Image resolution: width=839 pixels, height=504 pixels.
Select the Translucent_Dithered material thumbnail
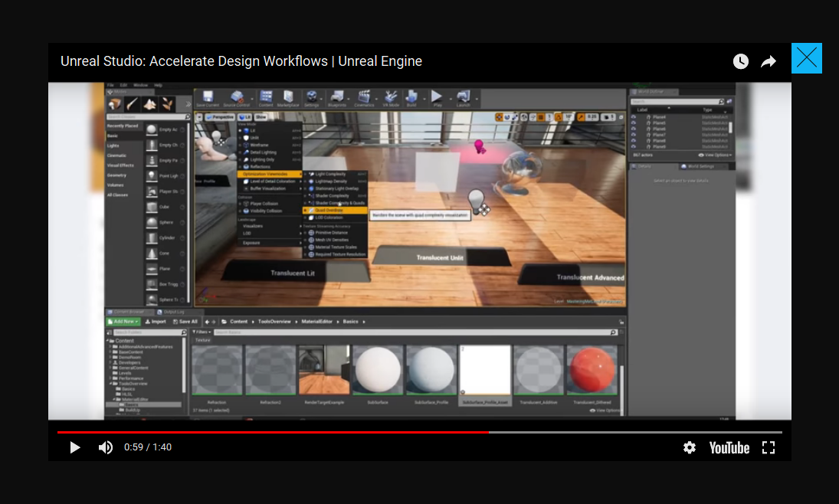pyautogui.click(x=591, y=370)
